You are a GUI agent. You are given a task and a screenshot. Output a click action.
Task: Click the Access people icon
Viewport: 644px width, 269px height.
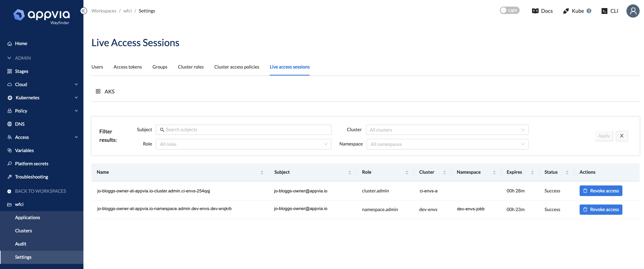point(10,137)
